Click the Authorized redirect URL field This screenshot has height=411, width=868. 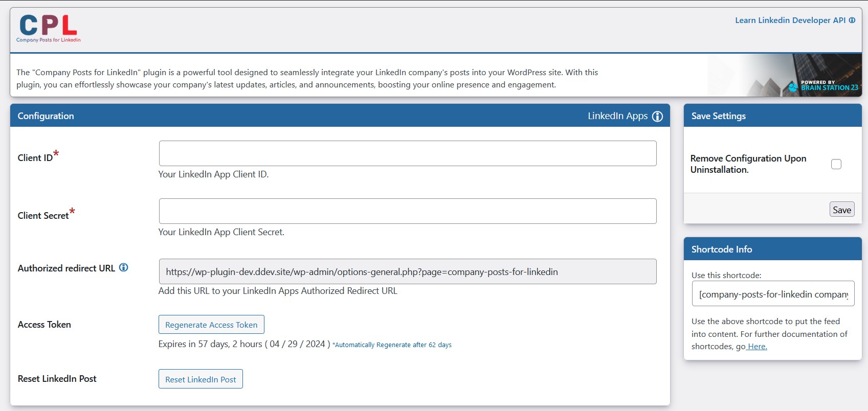click(x=408, y=271)
